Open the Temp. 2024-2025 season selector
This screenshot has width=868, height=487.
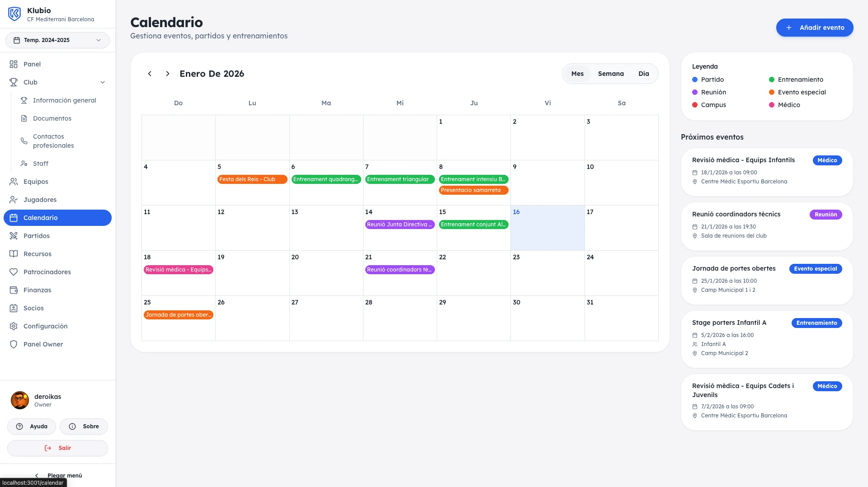point(57,40)
